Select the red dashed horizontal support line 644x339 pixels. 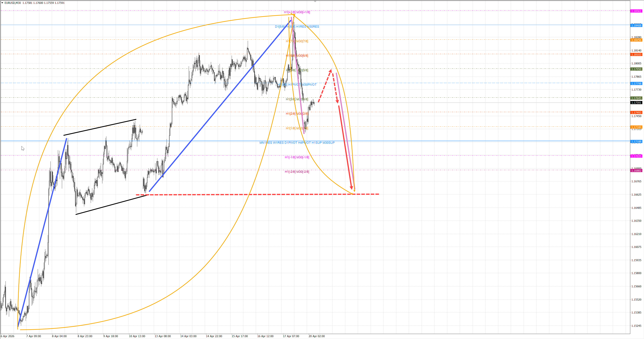click(257, 194)
